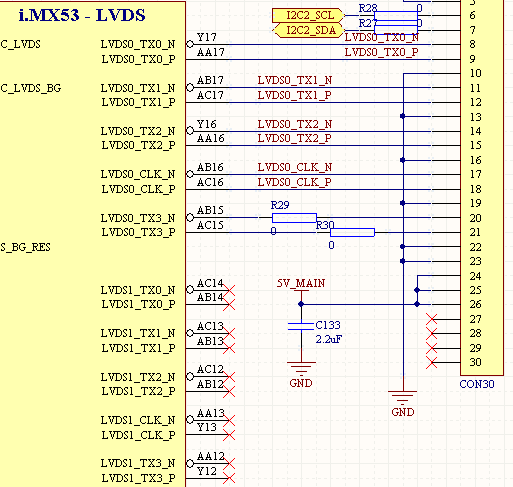Viewport: 513px width, 487px height.
Task: Click the I2C2_SDA yellow port
Action: coord(308,30)
